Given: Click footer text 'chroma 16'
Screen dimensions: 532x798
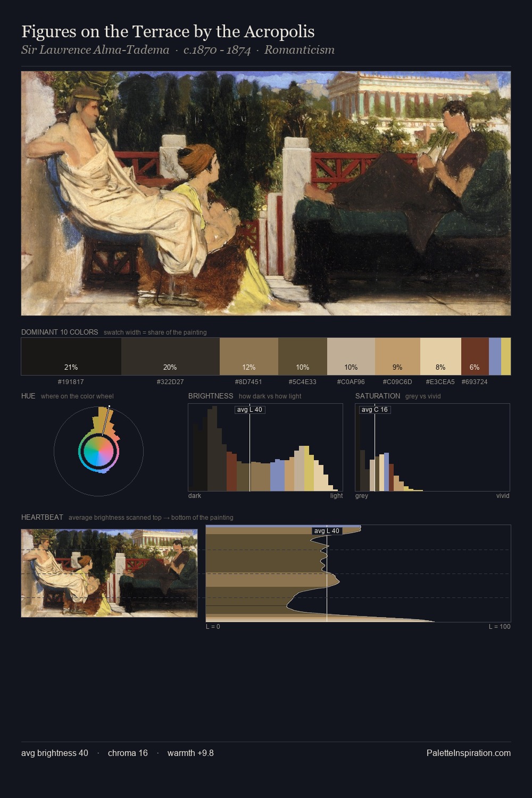Looking at the screenshot, I should (x=128, y=753).
